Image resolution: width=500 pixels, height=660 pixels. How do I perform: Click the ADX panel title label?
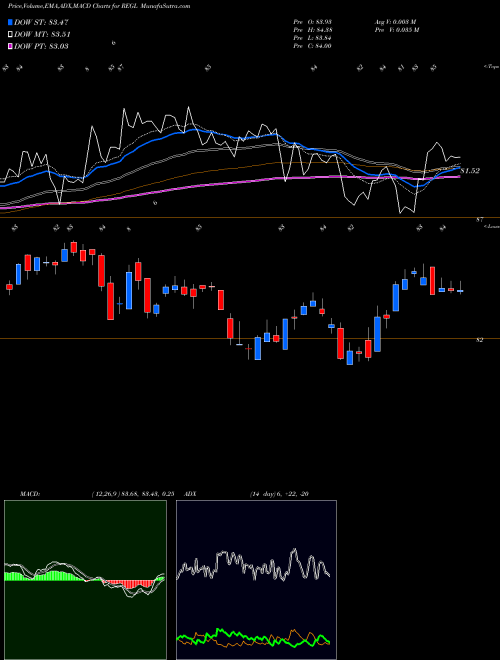[x=191, y=494]
